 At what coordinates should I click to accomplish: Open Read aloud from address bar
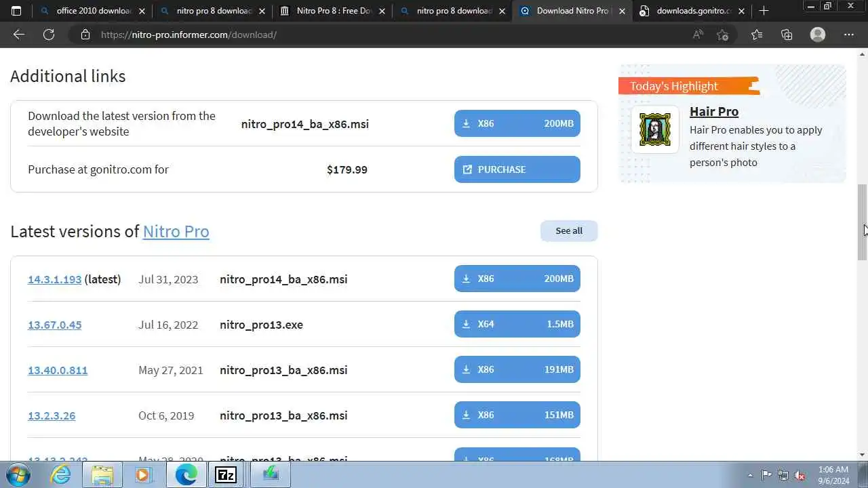pyautogui.click(x=698, y=35)
